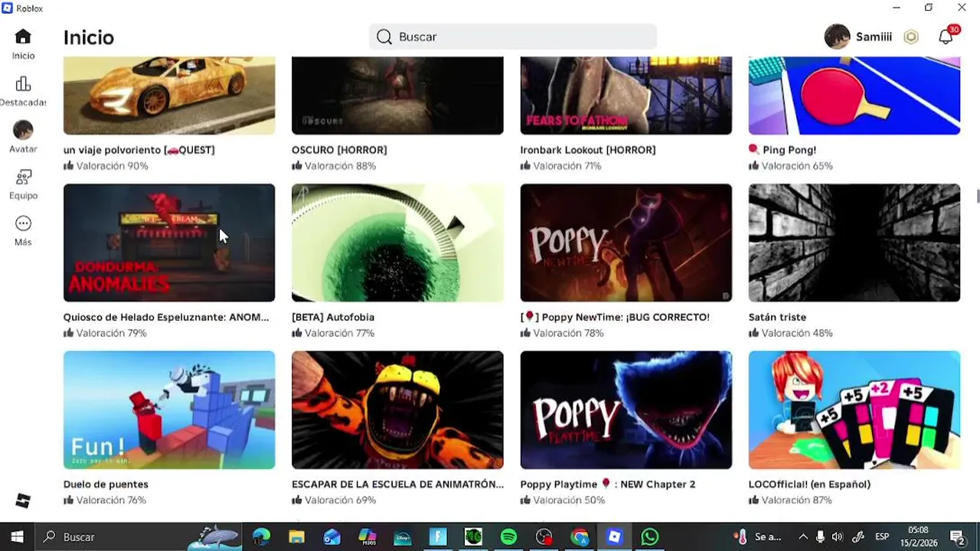Screen dimensions: 980x551
Task: Click the speaker volume icon in system tray
Action: pos(838,537)
